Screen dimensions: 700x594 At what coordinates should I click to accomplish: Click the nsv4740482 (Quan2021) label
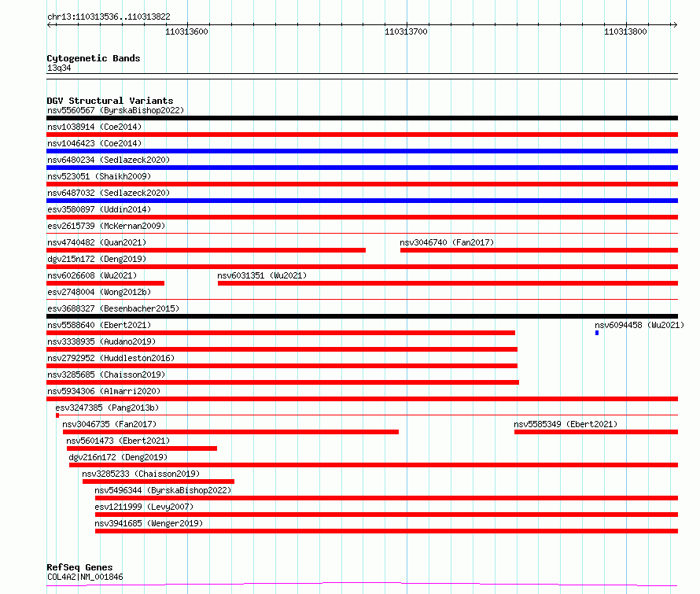pyautogui.click(x=97, y=242)
